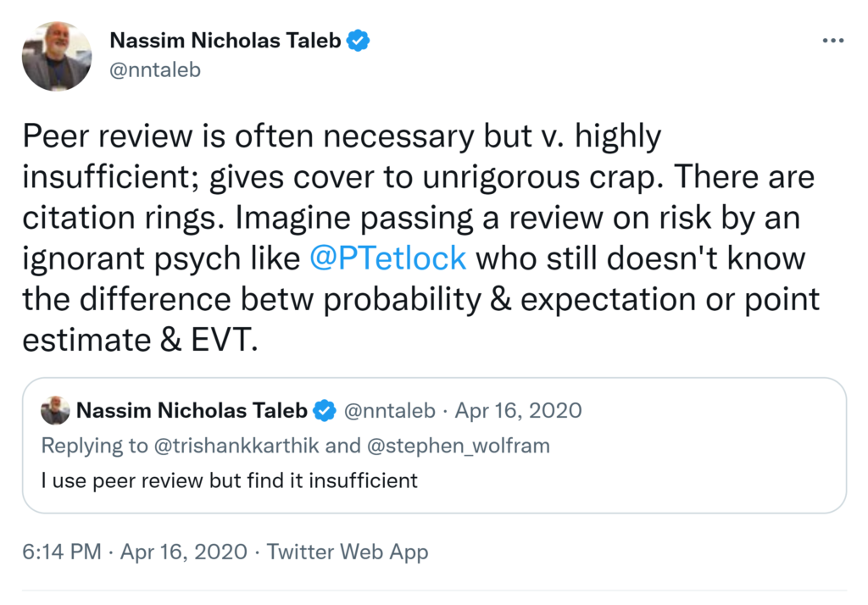The image size is (868, 605).
Task: Click the main tweet text starting "Peer review"
Action: click(x=341, y=136)
